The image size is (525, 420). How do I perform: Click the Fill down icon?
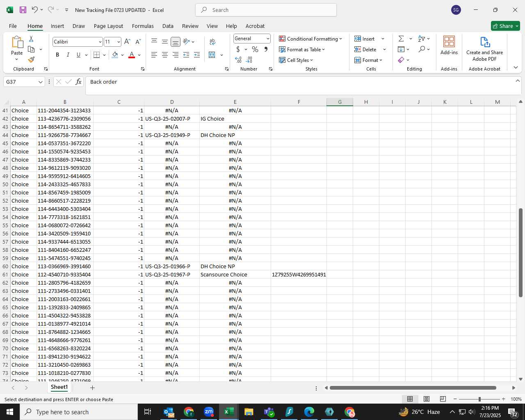pos(401,49)
